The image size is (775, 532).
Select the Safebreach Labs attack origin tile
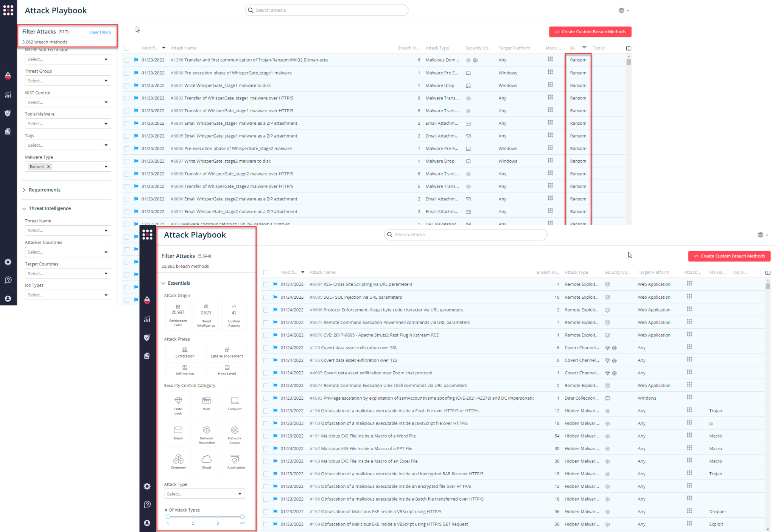(x=178, y=316)
